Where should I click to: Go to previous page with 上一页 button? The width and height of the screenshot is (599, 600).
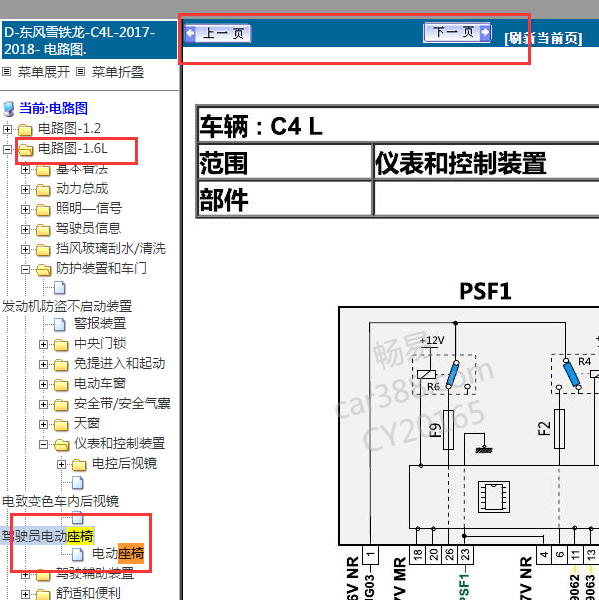(218, 34)
